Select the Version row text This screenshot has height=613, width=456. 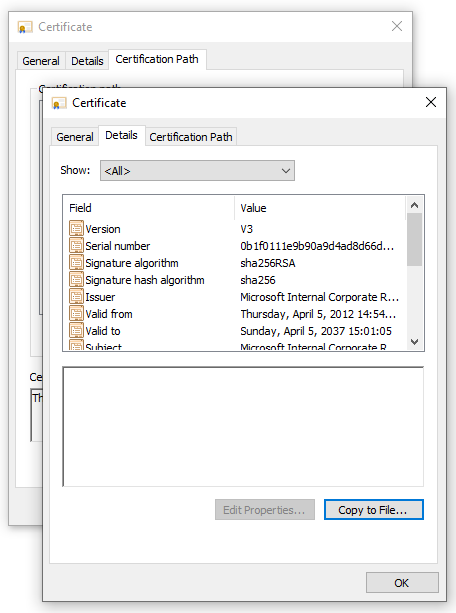[103, 229]
